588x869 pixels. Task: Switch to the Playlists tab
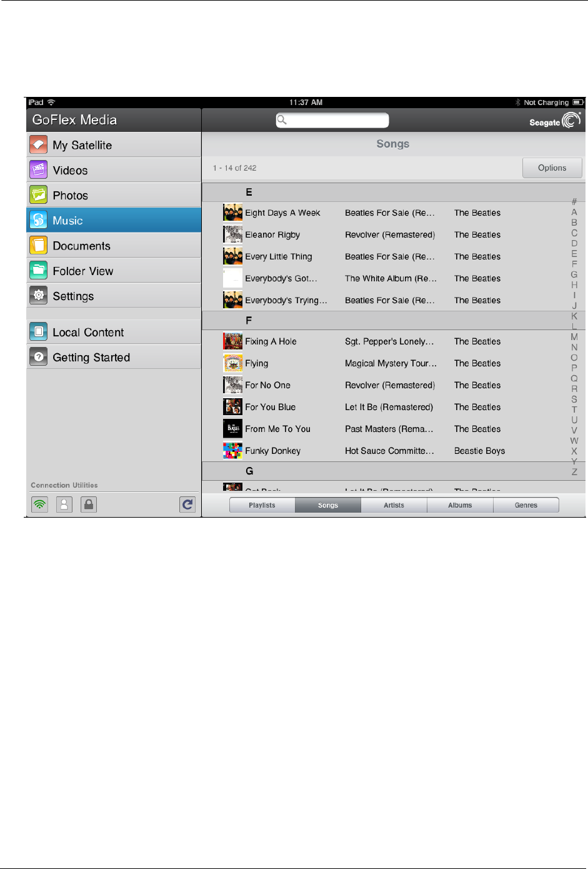pyautogui.click(x=262, y=505)
